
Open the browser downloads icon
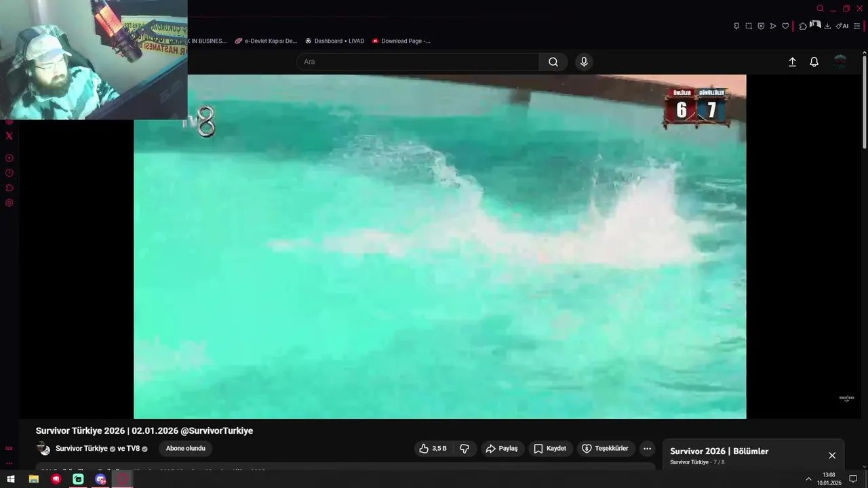(x=827, y=26)
